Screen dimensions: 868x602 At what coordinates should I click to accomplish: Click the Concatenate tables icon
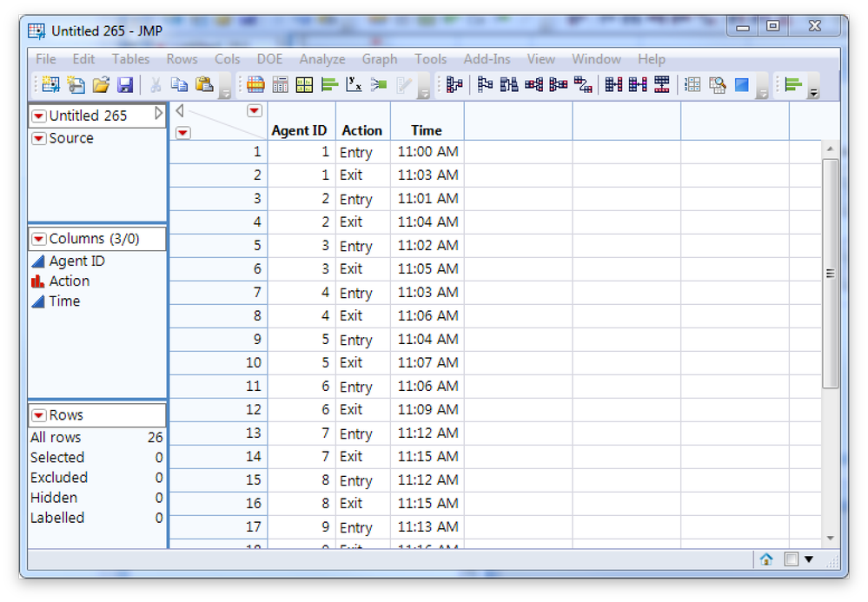(x=662, y=84)
